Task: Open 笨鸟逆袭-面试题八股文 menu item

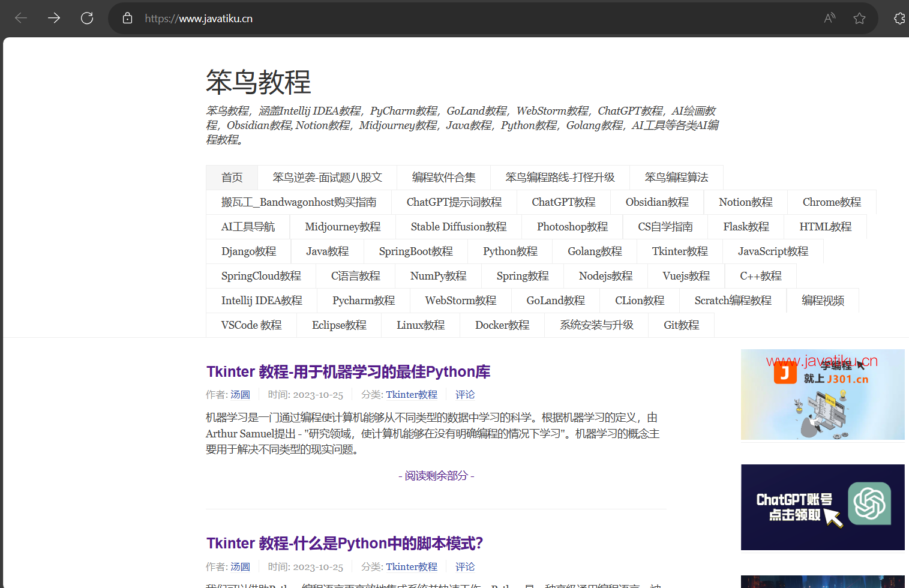Action: [x=327, y=178]
